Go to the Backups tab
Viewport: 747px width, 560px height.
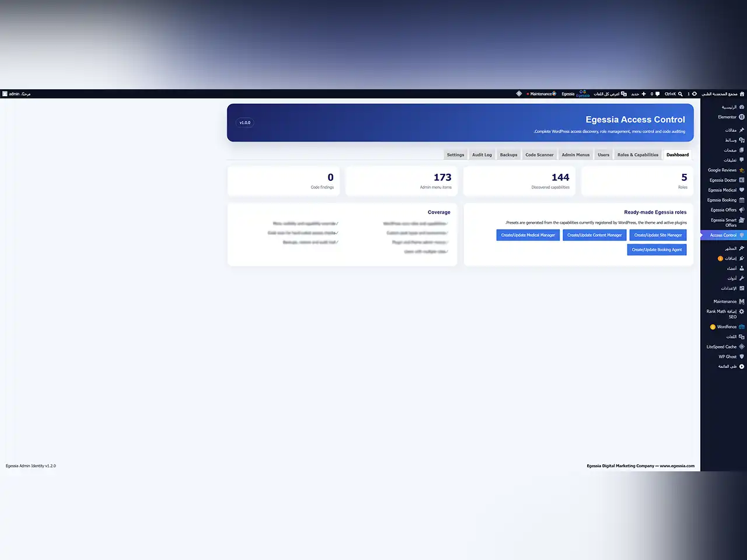pos(508,155)
